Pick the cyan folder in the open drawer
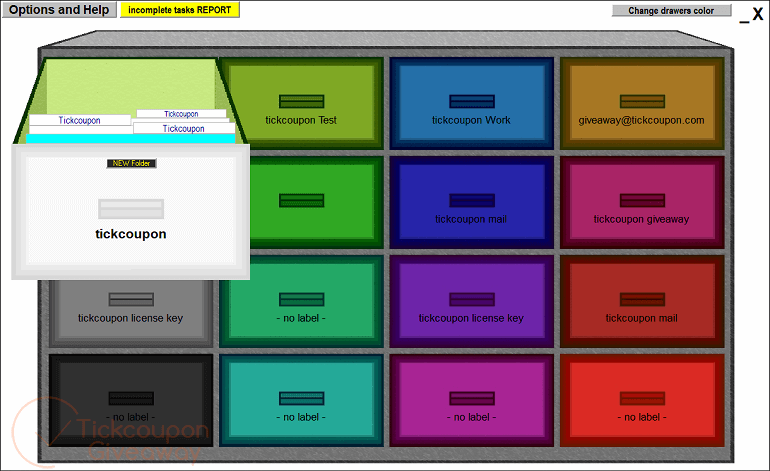 131,139
